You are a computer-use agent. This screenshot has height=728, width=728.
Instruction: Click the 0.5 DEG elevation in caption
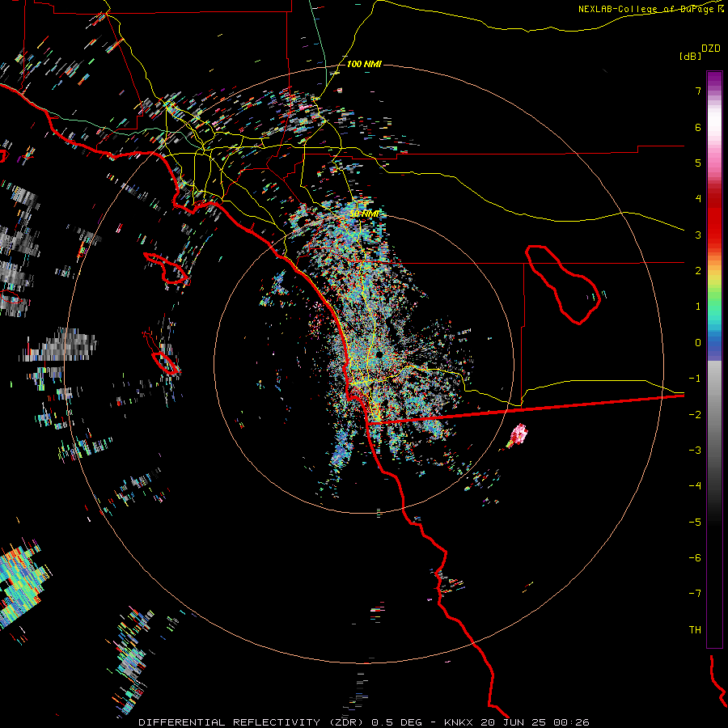pos(397,722)
